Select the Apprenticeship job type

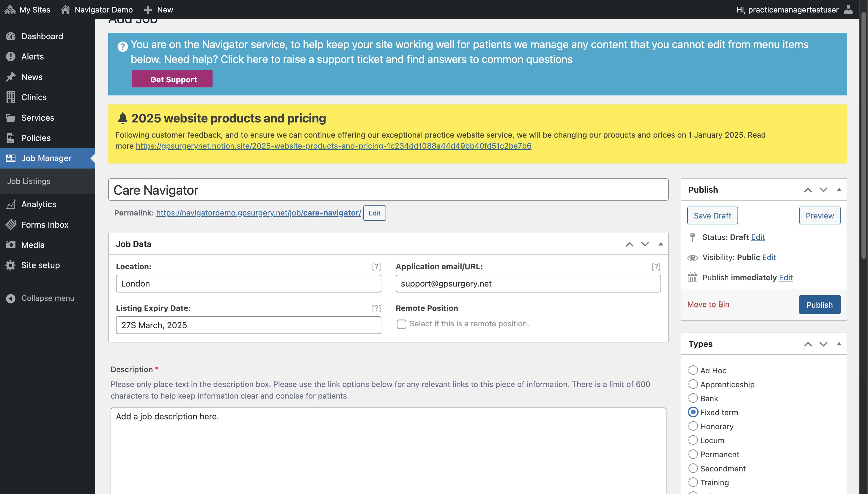tap(693, 384)
